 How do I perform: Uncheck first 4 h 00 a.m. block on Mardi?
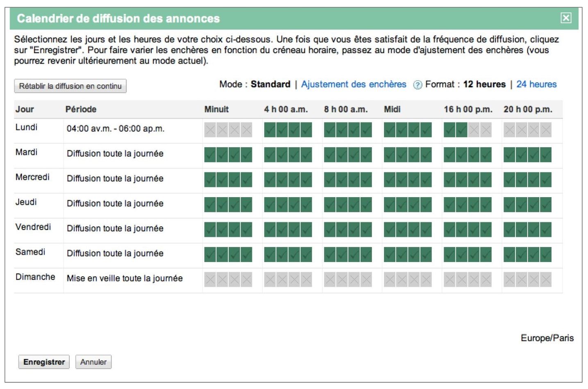(x=270, y=155)
